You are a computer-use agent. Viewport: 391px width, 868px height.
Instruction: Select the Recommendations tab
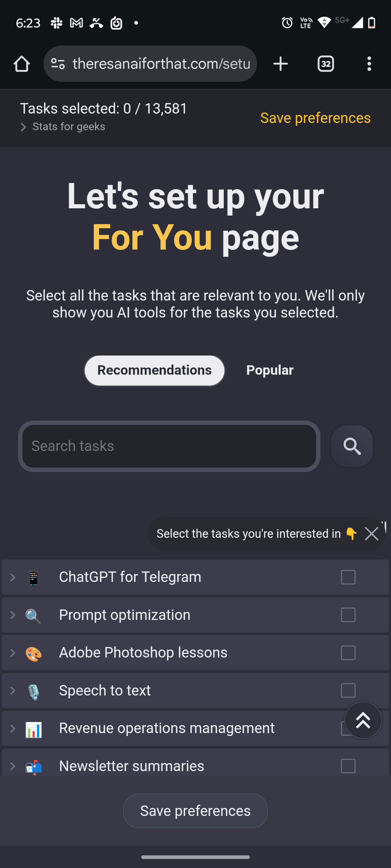[155, 370]
